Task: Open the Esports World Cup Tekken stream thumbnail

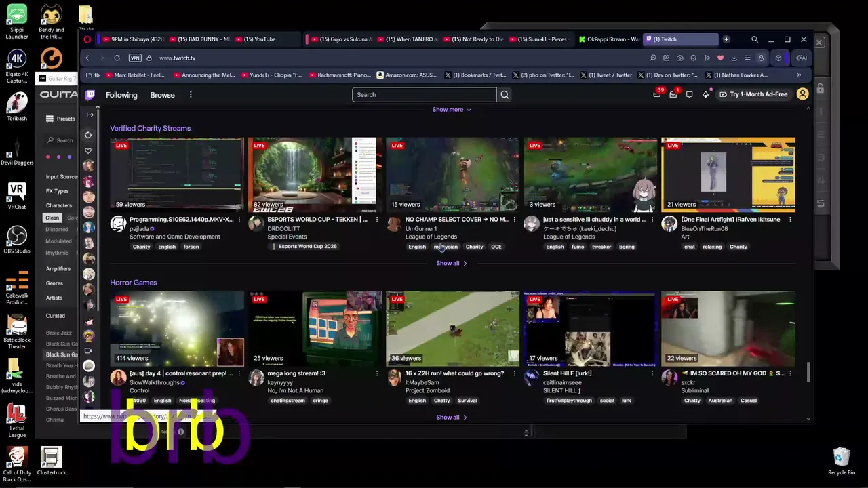Action: click(x=315, y=174)
